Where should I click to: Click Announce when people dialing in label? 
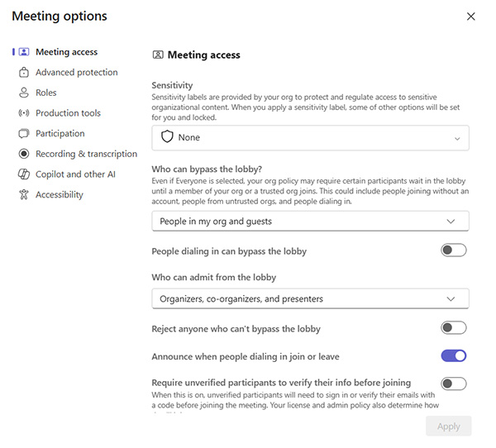pos(246,356)
